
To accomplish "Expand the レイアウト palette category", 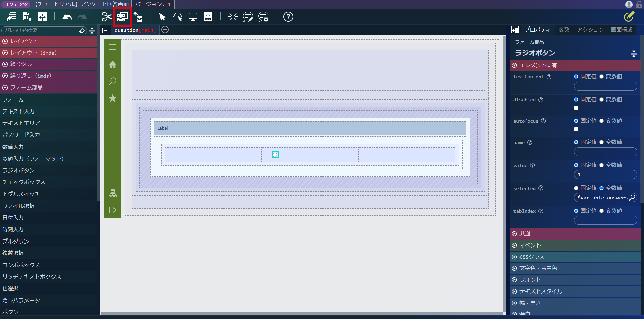I will (48, 41).
